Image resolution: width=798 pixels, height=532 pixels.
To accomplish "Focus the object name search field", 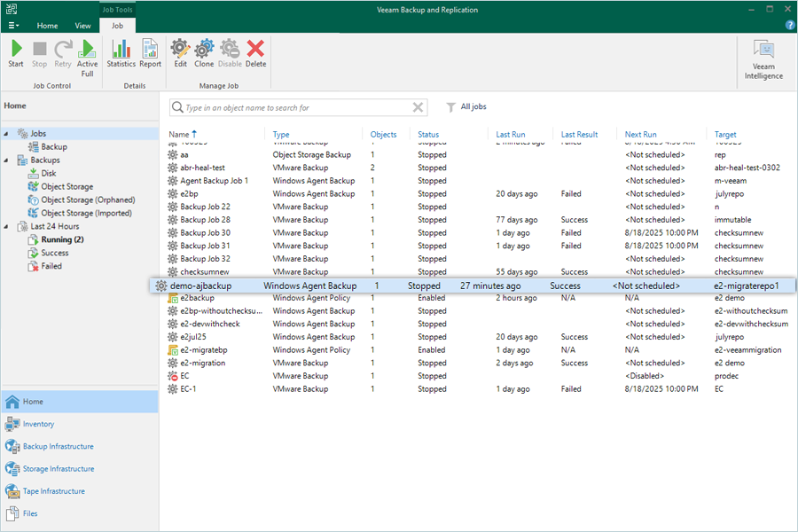I will click(298, 107).
